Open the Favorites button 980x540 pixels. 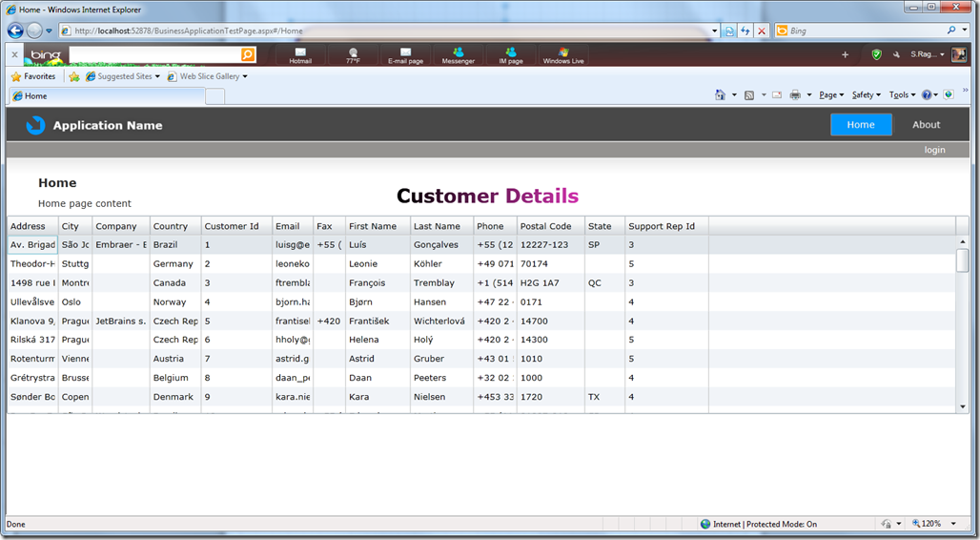click(x=33, y=76)
